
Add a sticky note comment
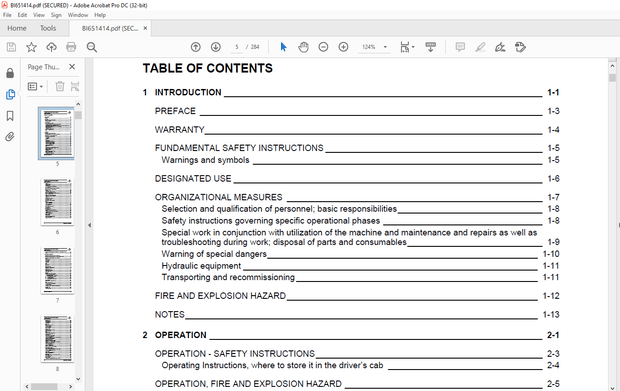[x=460, y=47]
